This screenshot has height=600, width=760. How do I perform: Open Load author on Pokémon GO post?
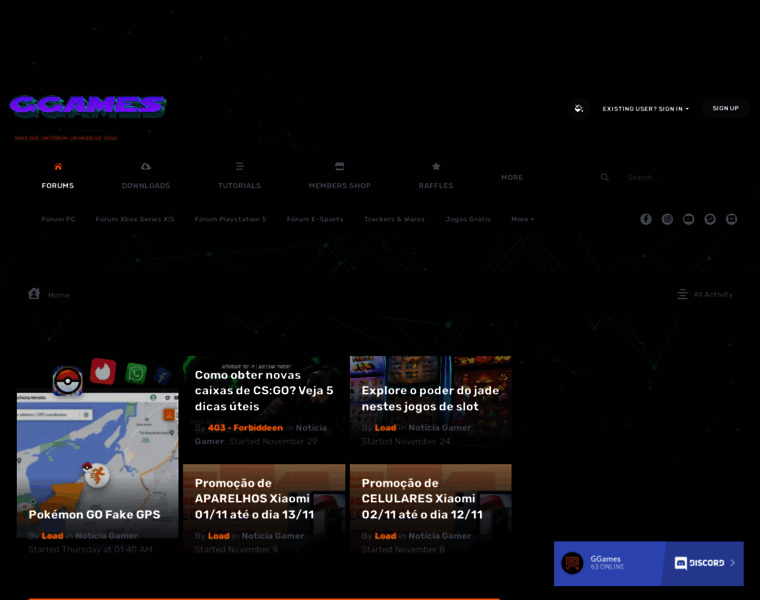52,536
